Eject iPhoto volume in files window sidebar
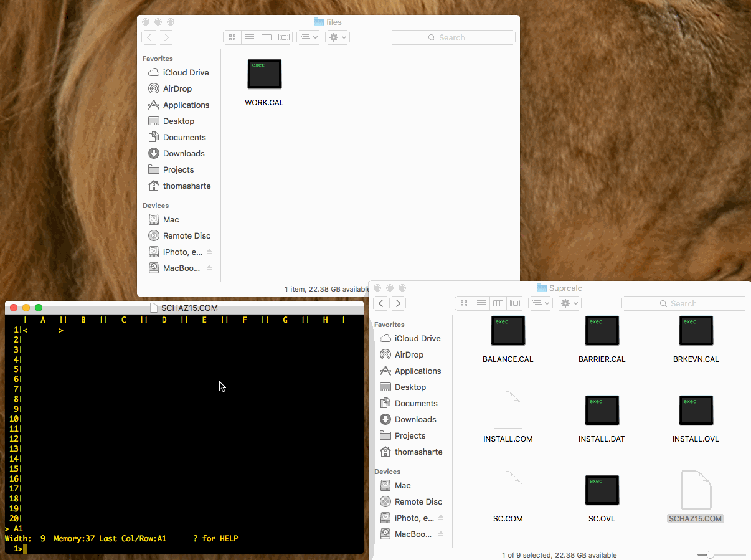This screenshot has height=560, width=751. pyautogui.click(x=209, y=252)
